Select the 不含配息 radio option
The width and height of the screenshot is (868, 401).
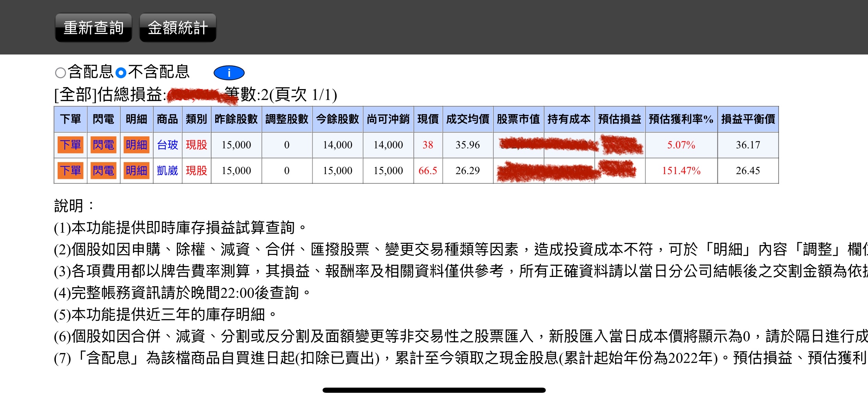pos(121,73)
